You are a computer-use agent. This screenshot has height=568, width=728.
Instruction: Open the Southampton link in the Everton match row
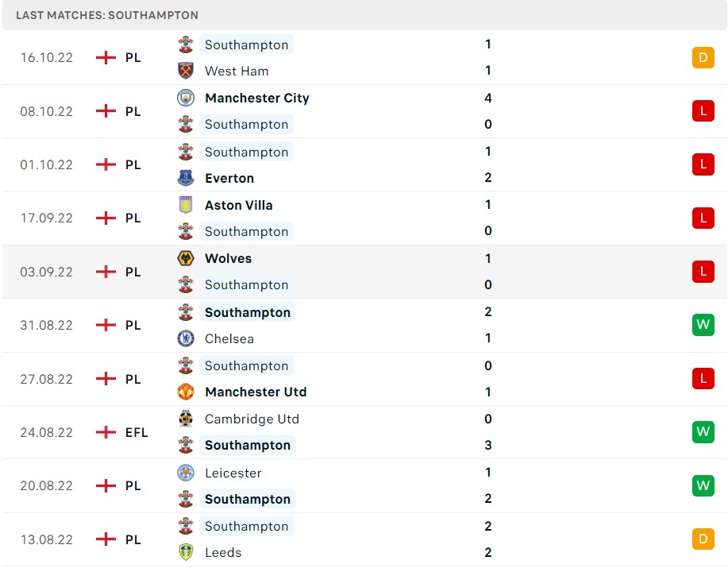[246, 152]
